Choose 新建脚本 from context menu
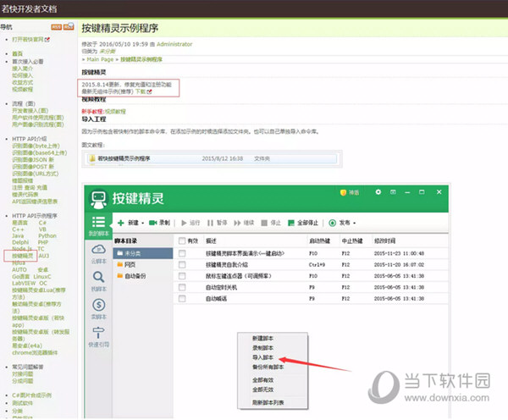The height and width of the screenshot is (420, 508). click(x=262, y=339)
